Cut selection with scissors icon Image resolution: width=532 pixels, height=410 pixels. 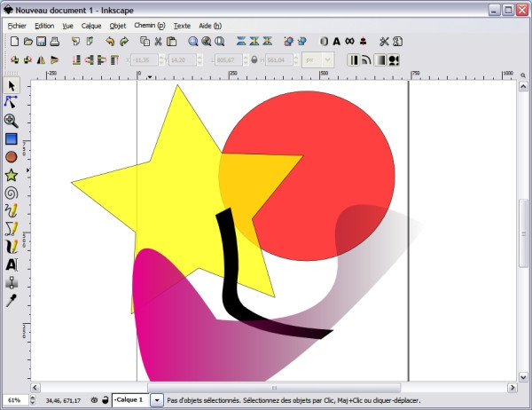pos(158,42)
